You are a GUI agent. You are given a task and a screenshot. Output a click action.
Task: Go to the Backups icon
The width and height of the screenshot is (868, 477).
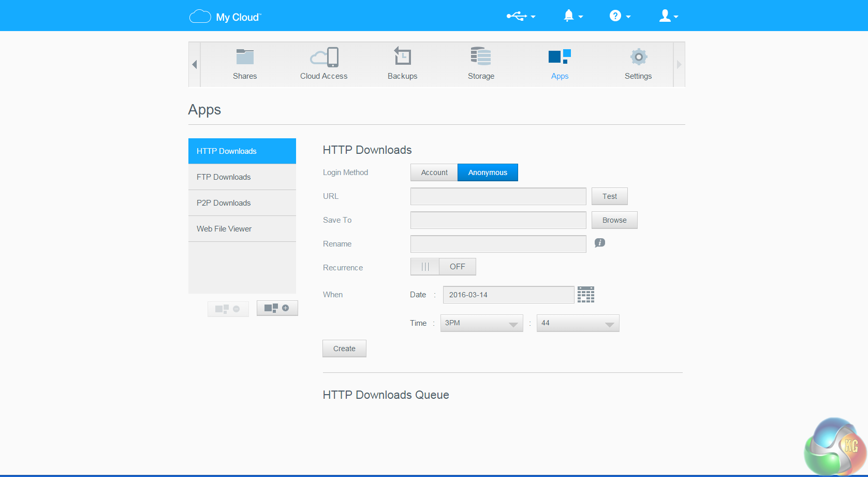(x=402, y=56)
